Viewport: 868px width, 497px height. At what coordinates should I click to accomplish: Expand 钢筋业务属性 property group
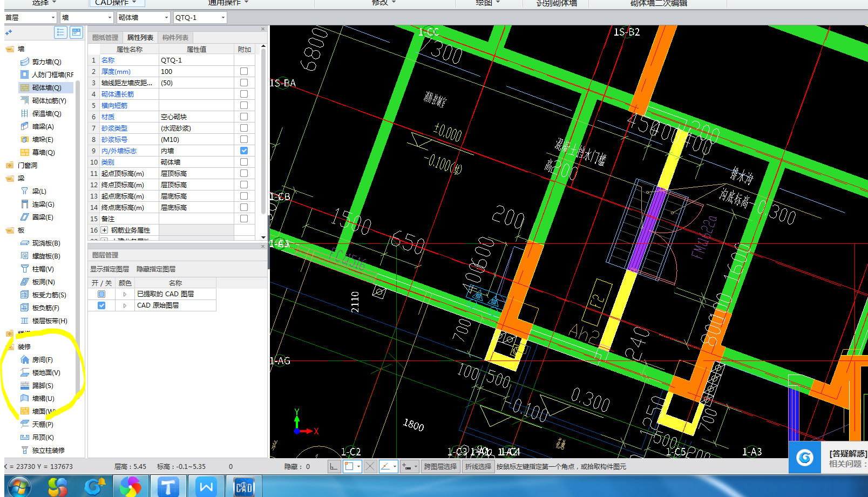pos(104,230)
